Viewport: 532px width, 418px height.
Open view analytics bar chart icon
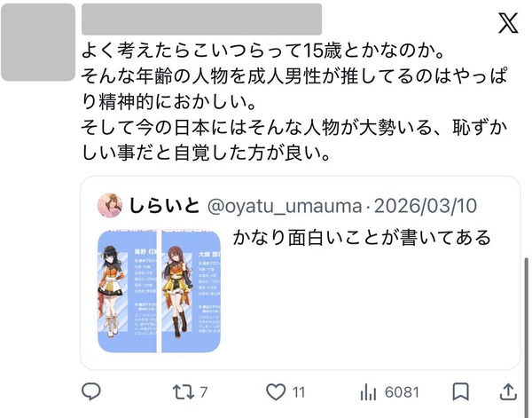pos(368,392)
